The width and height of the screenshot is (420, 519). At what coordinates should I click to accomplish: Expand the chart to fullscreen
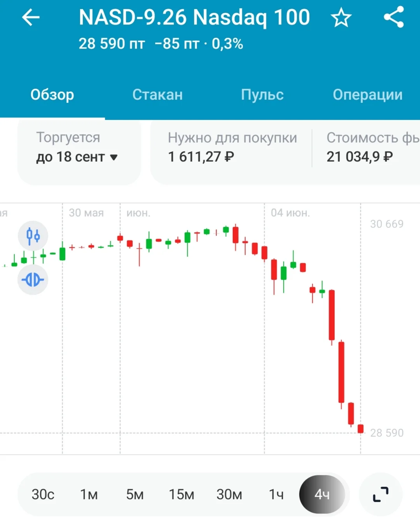[x=381, y=494]
